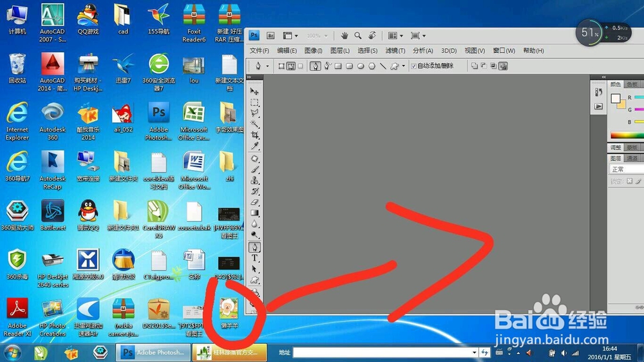Select the Path Selection tool
The height and width of the screenshot is (362, 644).
(x=254, y=269)
